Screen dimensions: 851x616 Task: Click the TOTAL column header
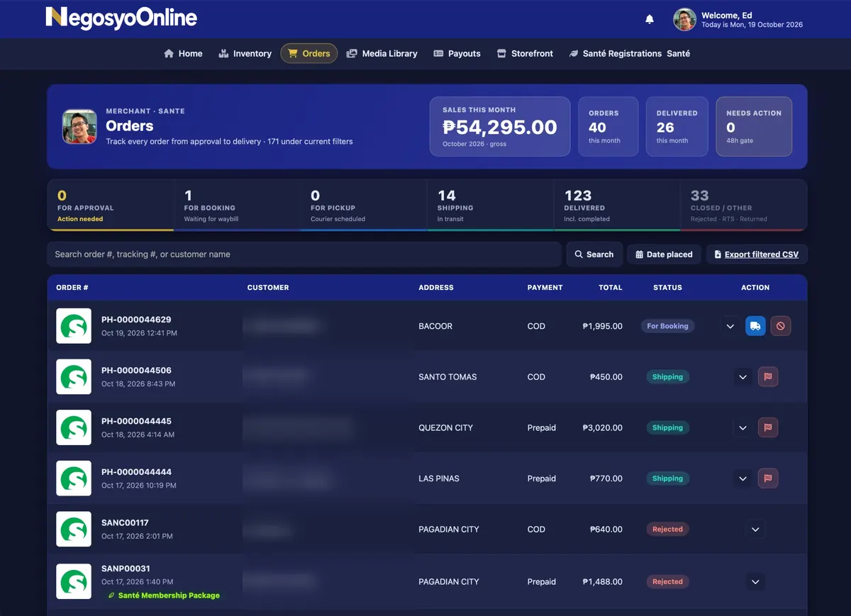(x=611, y=288)
